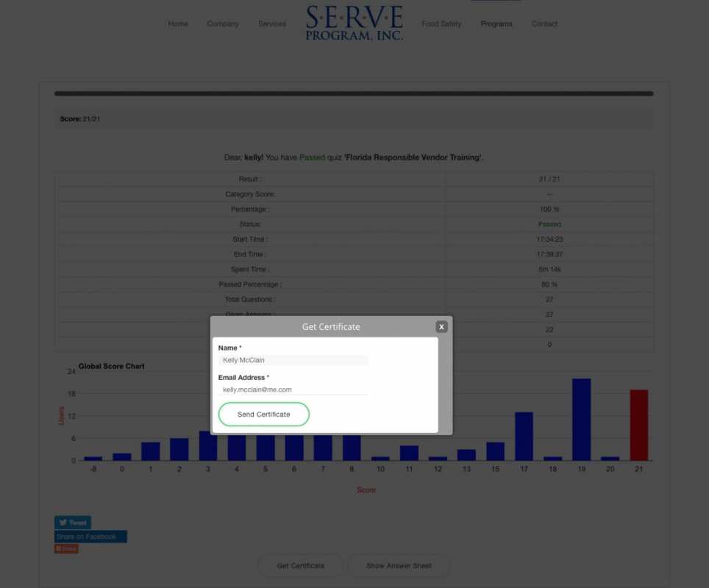Select the Programs menu item

(x=496, y=24)
